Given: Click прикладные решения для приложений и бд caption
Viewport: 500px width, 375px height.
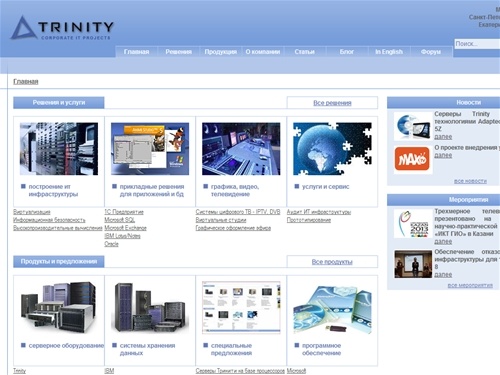Looking at the screenshot, I should click(x=152, y=190).
